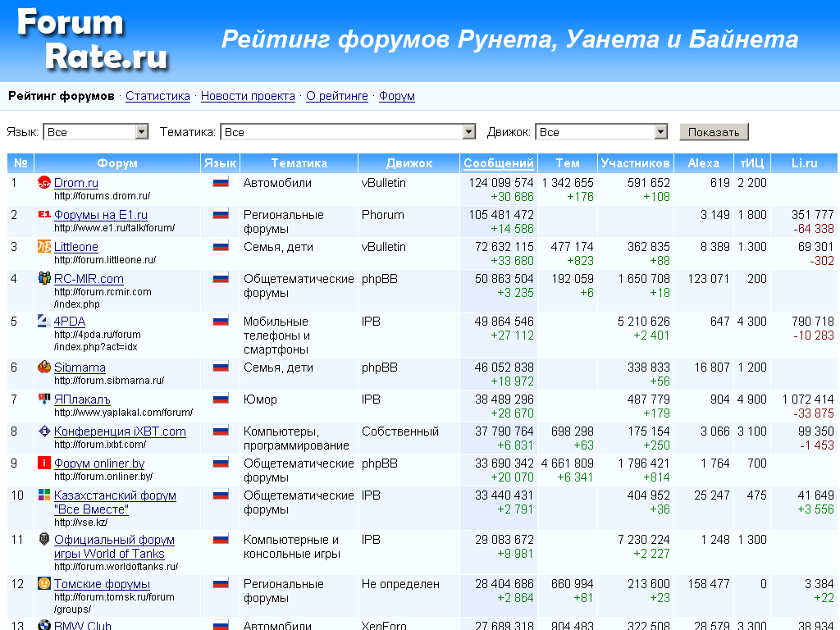Click the URL http://forum.ixbt.com/

pos(99,445)
